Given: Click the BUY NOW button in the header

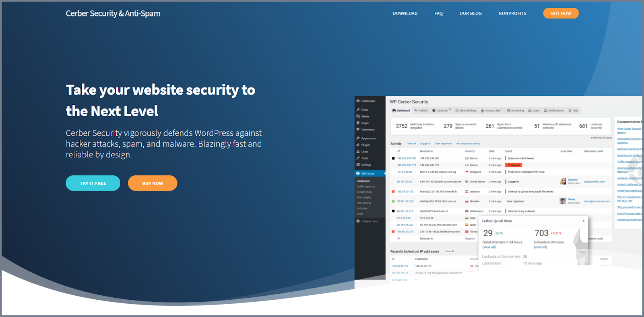Looking at the screenshot, I should [561, 13].
